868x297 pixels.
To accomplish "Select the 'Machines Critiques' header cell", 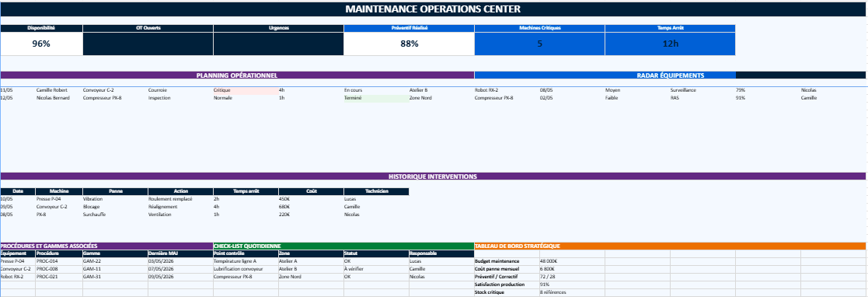I will point(540,28).
